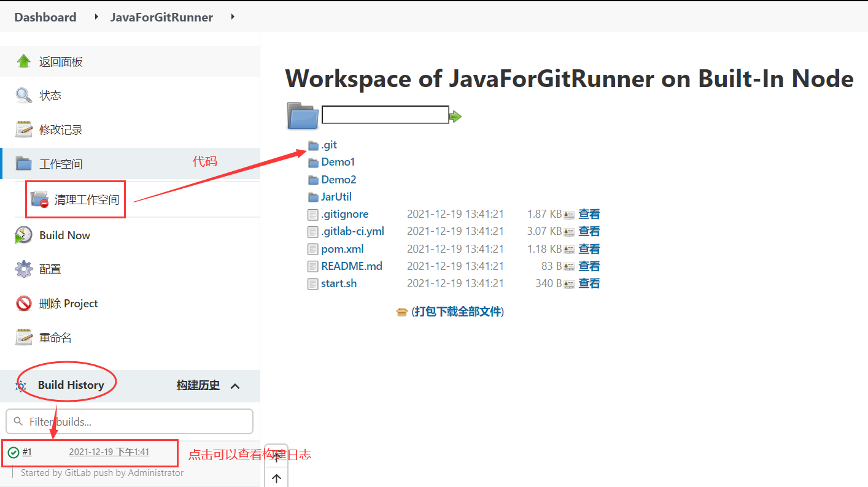Click the Demo1 folder icon
Screen dimensions: 868x487
[x=314, y=163]
